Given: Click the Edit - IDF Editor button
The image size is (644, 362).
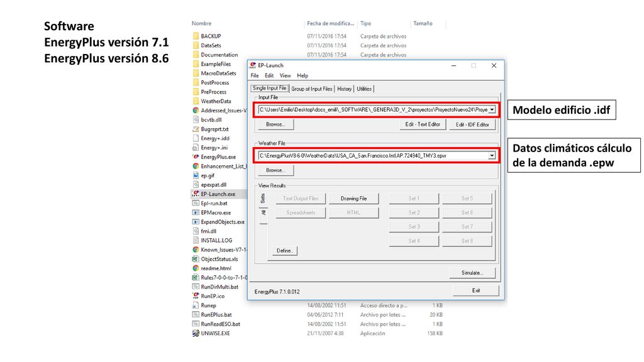Looking at the screenshot, I should click(x=472, y=124).
